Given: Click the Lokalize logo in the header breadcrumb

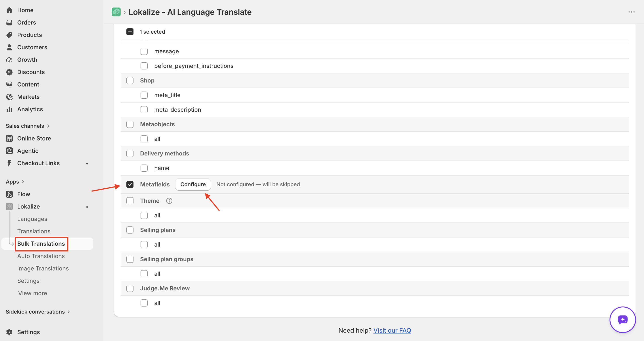Looking at the screenshot, I should pos(116,12).
